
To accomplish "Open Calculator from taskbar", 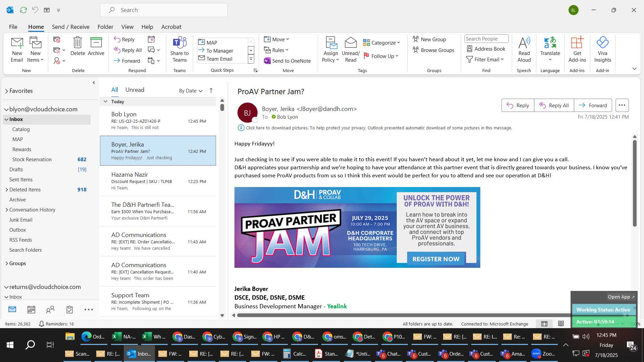I will (x=294, y=354).
